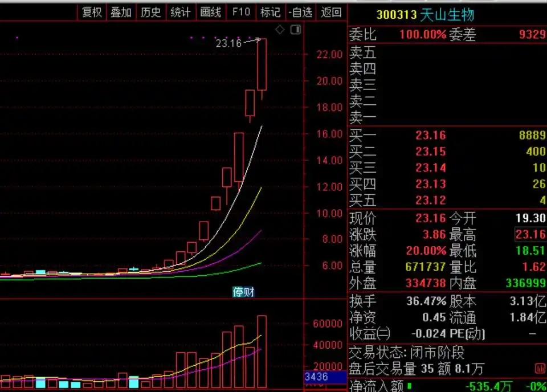
Task: Click the 最低 value 18.51
Action: pyautogui.click(x=530, y=251)
